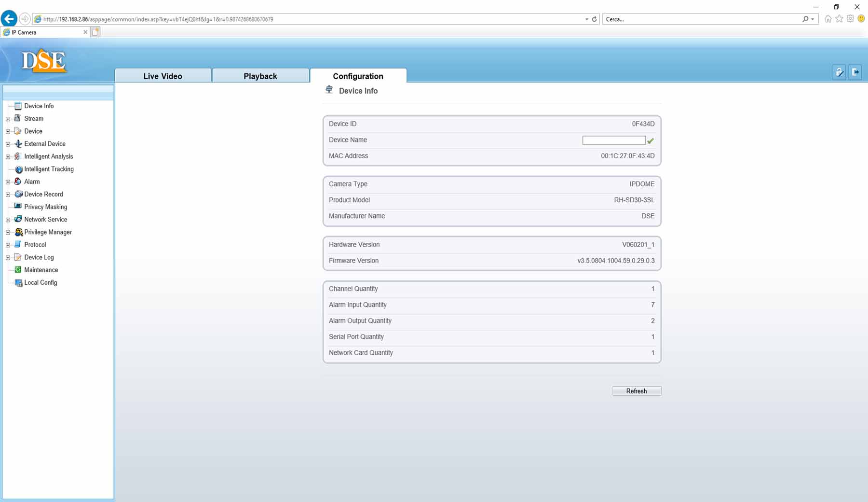Click the Cerca search box

pos(702,19)
